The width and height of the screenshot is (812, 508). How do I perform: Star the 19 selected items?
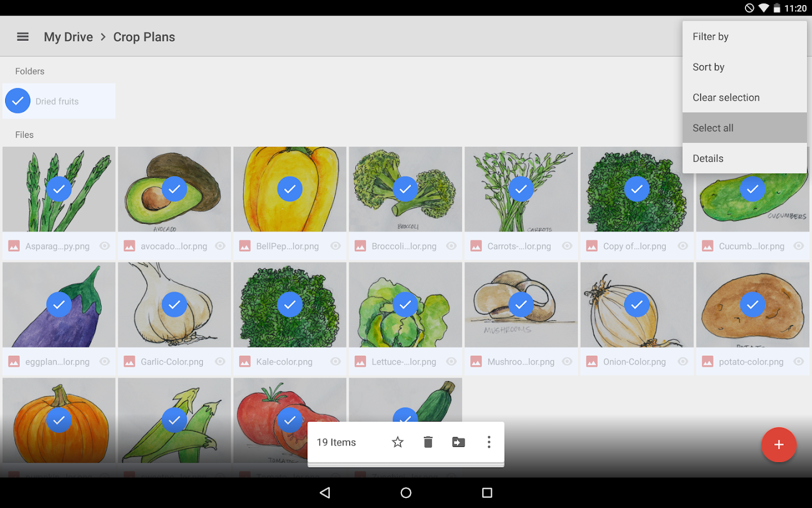[398, 442]
